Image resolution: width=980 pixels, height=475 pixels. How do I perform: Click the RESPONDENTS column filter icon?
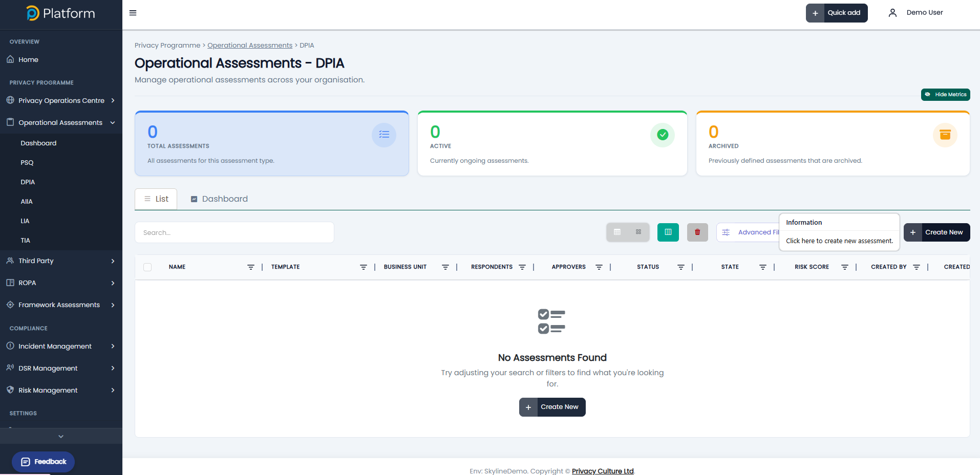(522, 267)
